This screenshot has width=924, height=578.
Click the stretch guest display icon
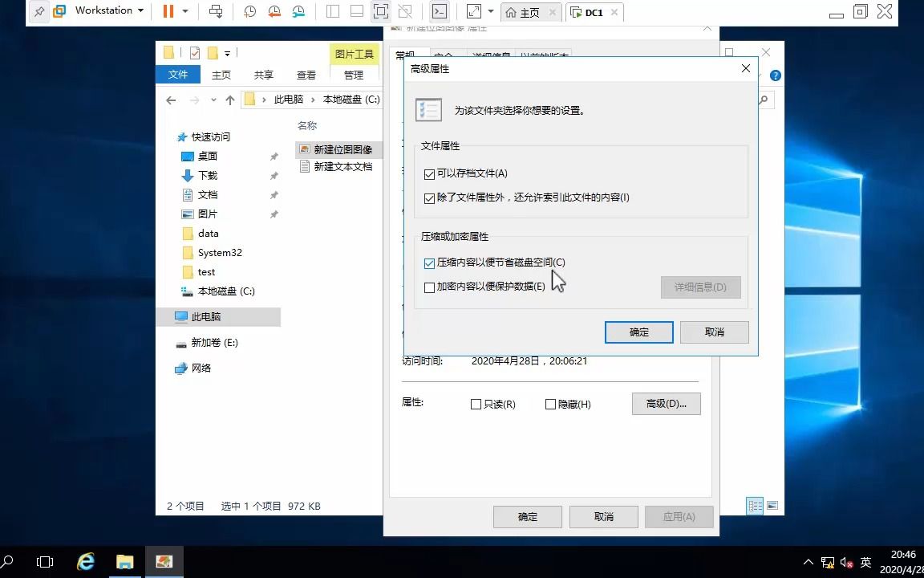point(474,11)
